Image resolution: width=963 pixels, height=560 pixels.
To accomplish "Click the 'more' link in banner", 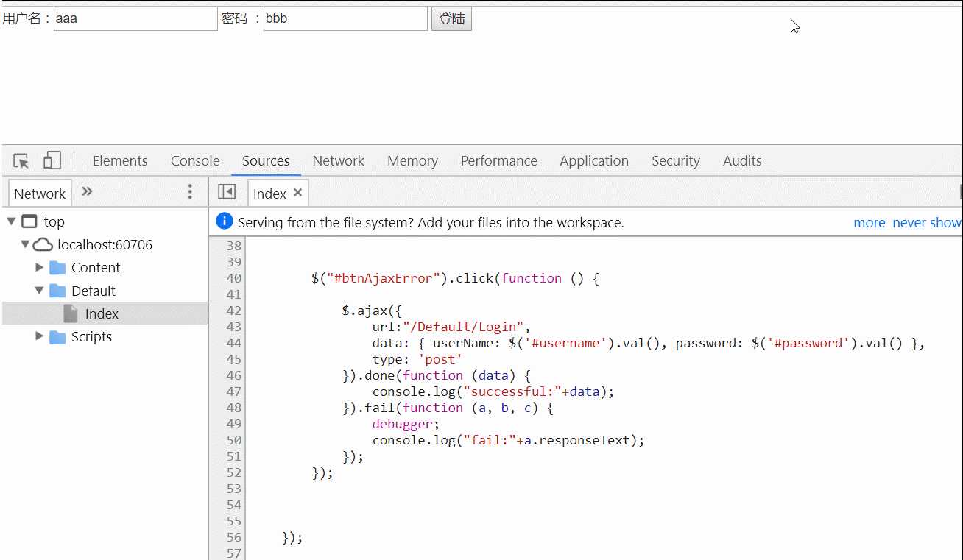I will pos(869,223).
